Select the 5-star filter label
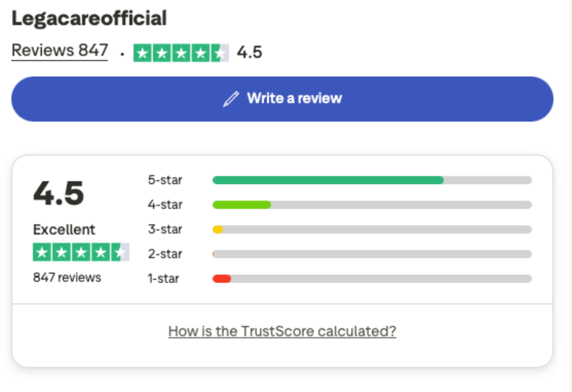The height and width of the screenshot is (392, 572). point(165,180)
